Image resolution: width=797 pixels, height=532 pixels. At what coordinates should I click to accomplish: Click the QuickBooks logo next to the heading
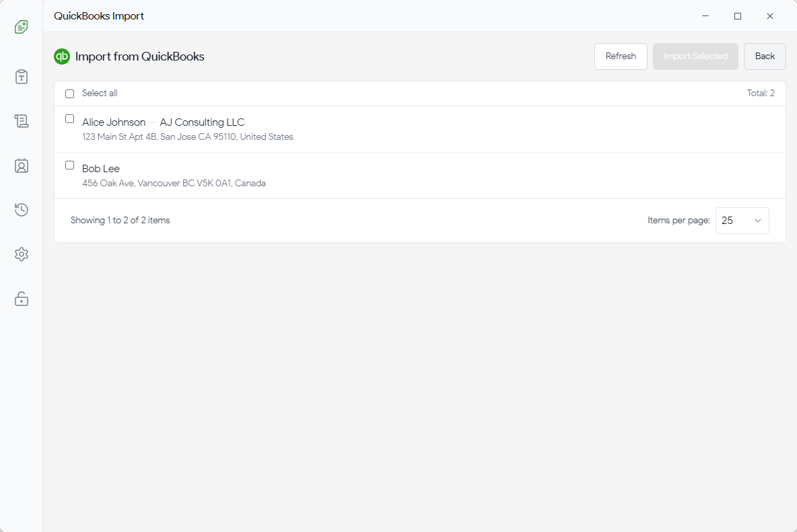tap(61, 56)
